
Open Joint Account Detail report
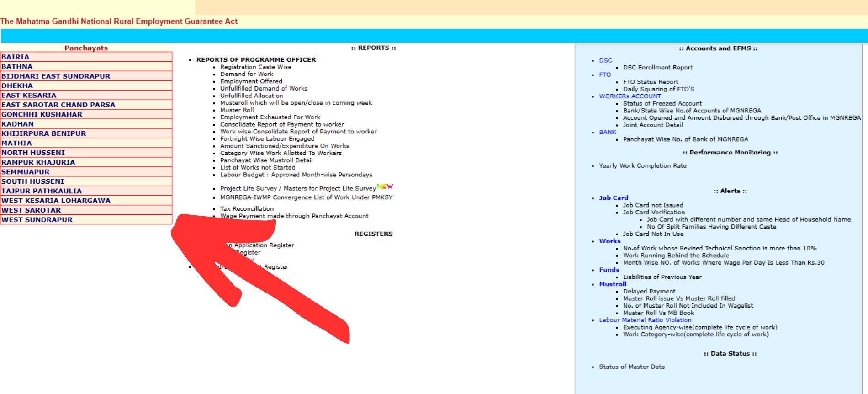coord(652,125)
